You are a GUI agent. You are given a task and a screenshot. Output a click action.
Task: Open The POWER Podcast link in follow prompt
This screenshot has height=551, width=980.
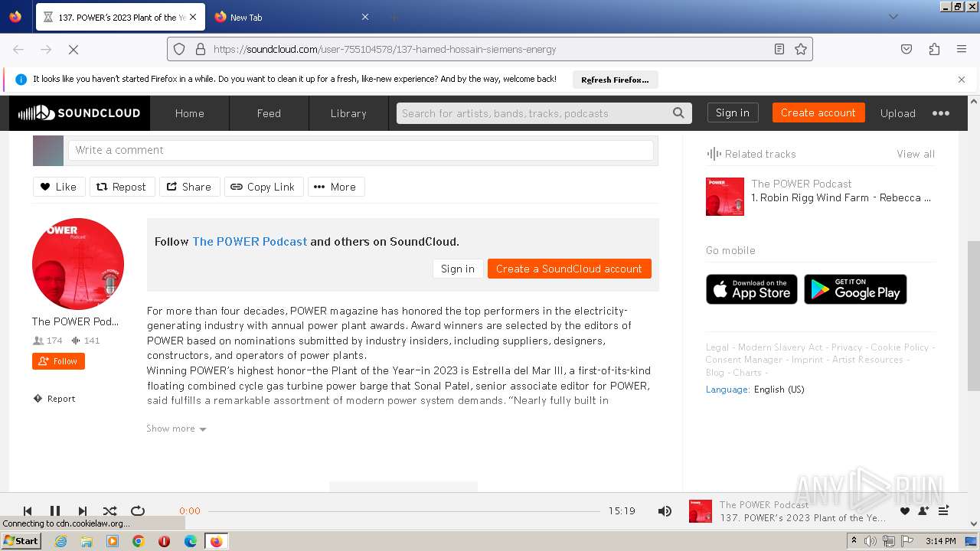pos(250,242)
